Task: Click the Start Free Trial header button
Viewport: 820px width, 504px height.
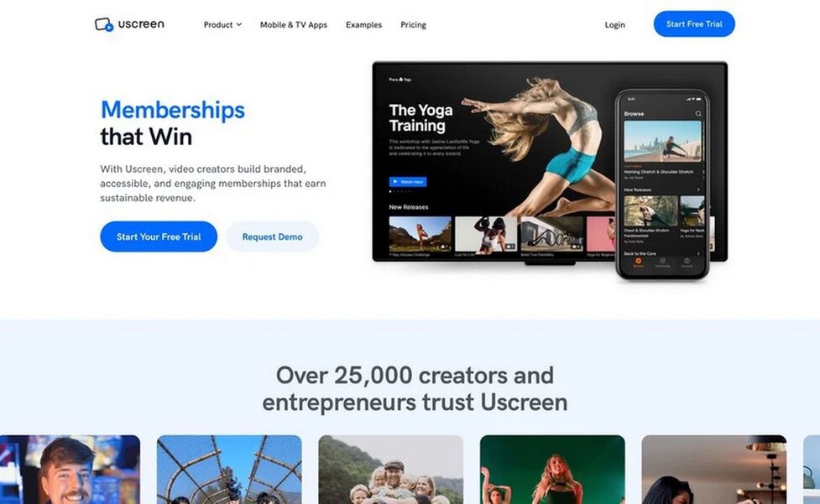Action: [694, 24]
